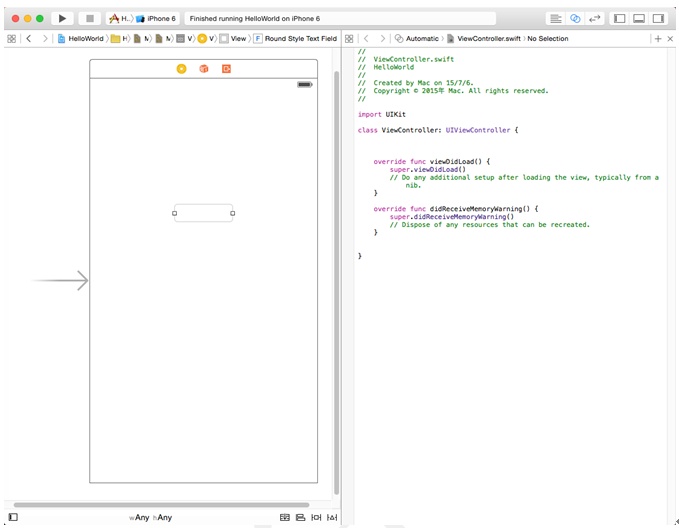Click the First Responder cube icon

point(204,68)
